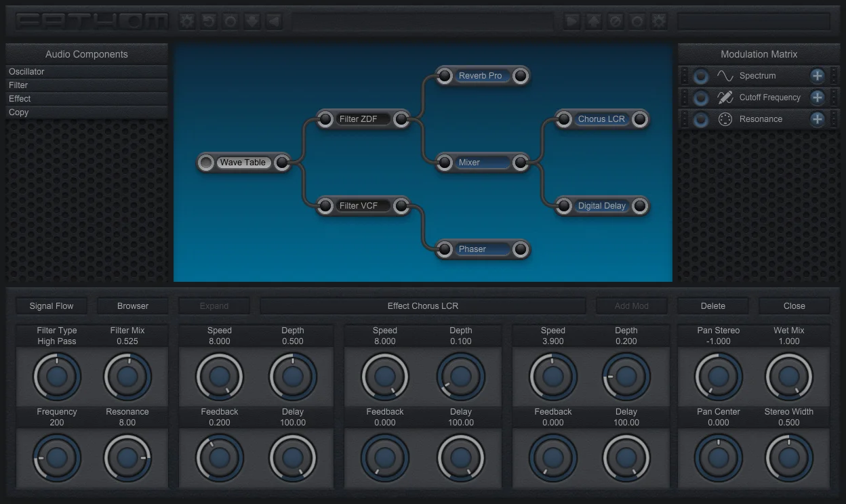Click the undo arrow icon in the top toolbar

(208, 21)
